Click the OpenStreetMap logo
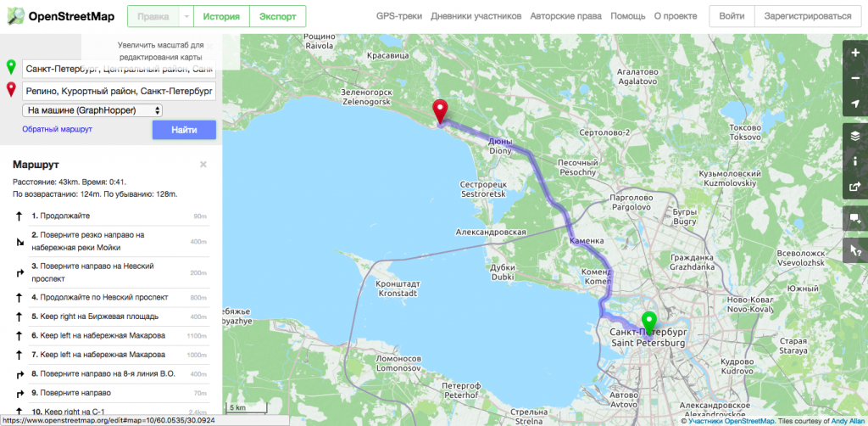Screen dimensions: 868x426 (x=61, y=17)
